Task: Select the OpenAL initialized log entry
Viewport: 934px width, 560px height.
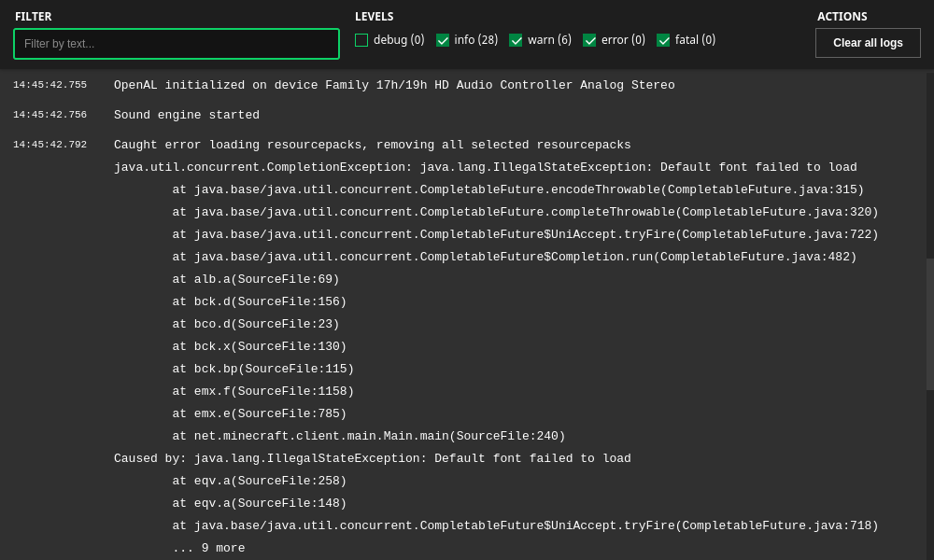Action: [394, 85]
